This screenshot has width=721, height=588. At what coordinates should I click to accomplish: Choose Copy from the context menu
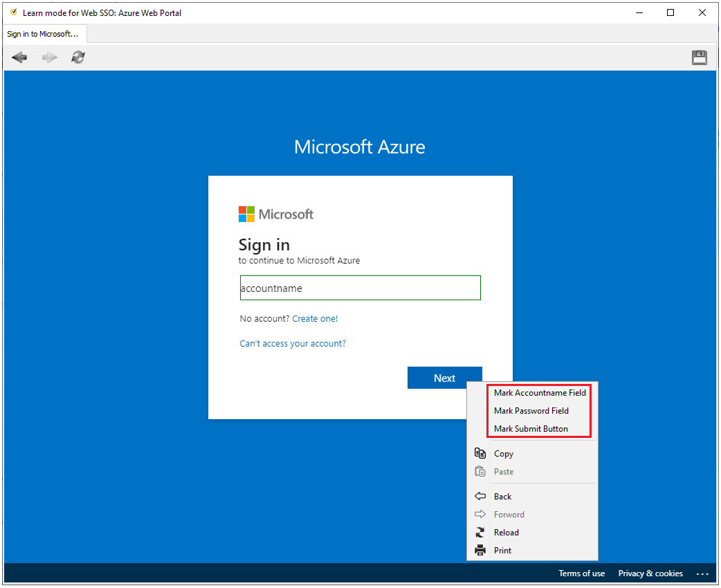click(x=503, y=454)
